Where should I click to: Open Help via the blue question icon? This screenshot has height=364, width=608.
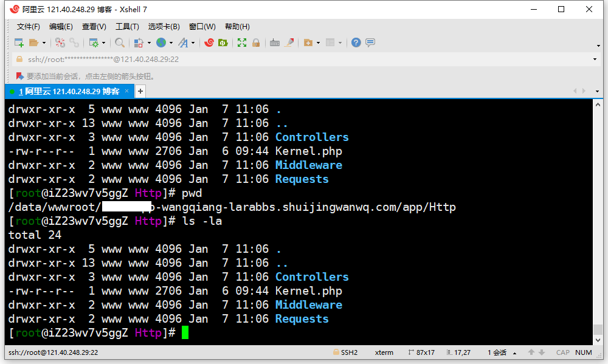click(356, 43)
